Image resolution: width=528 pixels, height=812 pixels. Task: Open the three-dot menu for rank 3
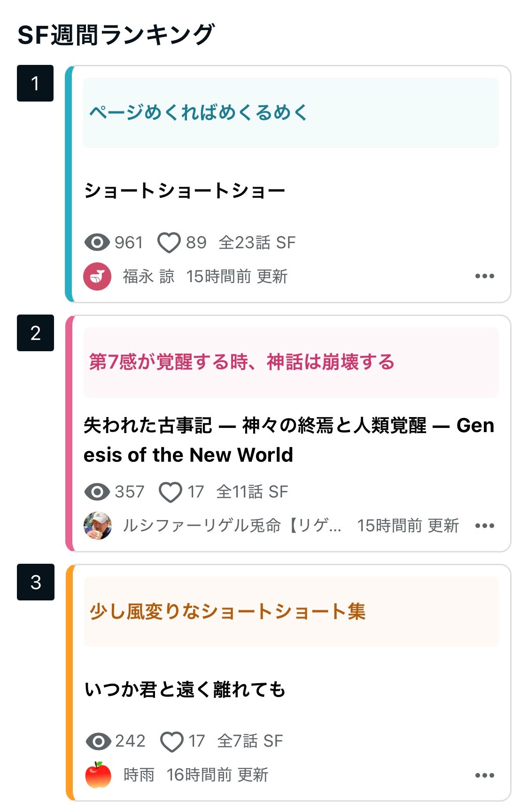pyautogui.click(x=484, y=775)
